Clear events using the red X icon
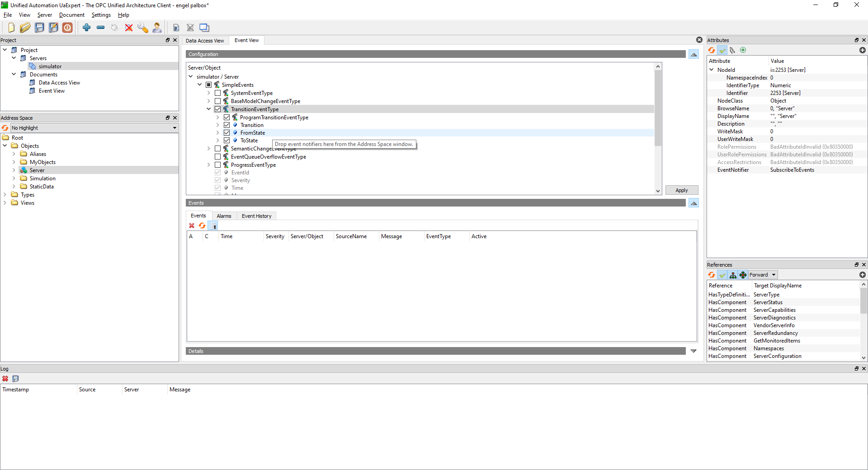The width and height of the screenshot is (868, 470). pyautogui.click(x=192, y=226)
